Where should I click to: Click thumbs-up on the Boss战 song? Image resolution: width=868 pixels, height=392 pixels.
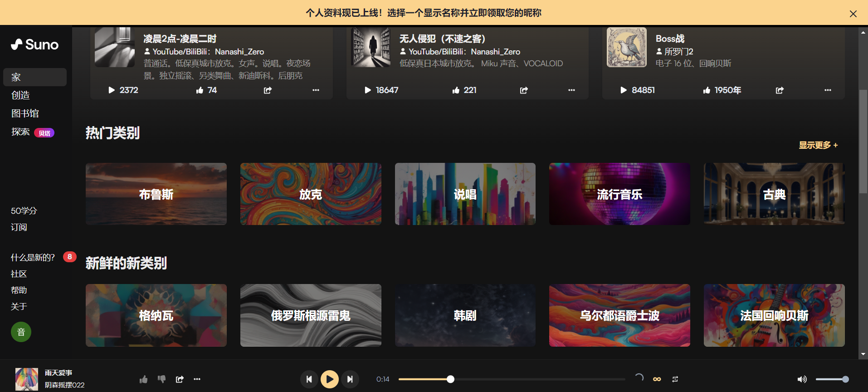click(x=707, y=90)
